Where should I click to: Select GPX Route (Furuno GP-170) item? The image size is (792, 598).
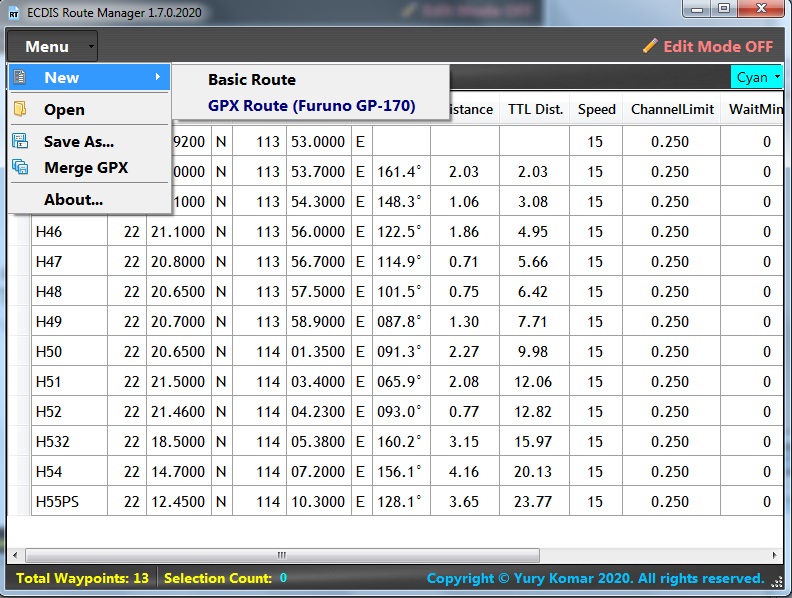tap(310, 106)
